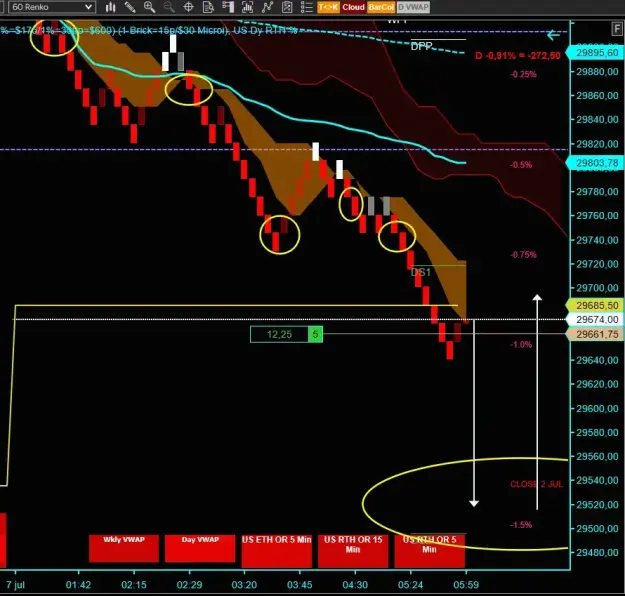Click the -0.25% level label
The width and height of the screenshot is (625, 596).
(523, 74)
